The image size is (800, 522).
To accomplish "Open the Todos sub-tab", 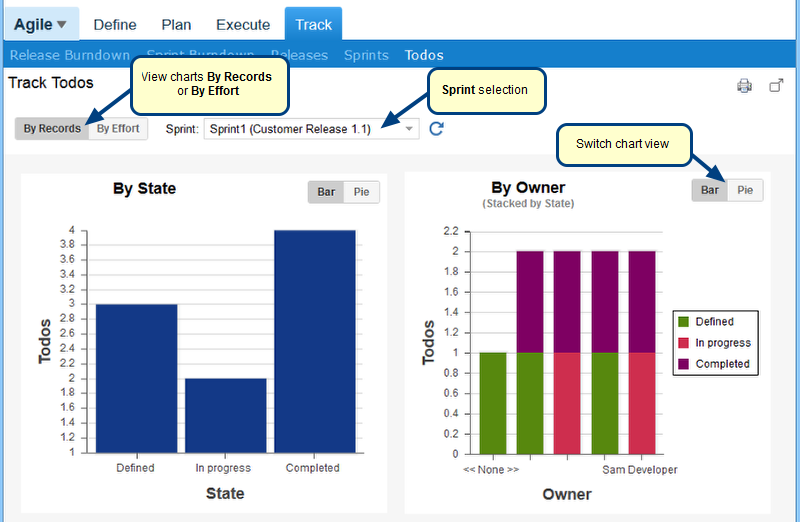I will tap(424, 55).
